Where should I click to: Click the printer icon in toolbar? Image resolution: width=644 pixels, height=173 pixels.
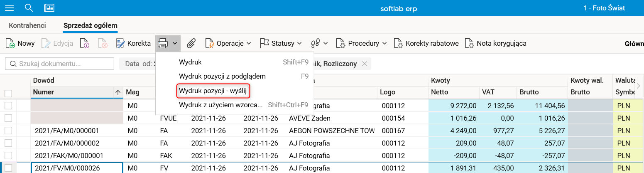(x=163, y=43)
